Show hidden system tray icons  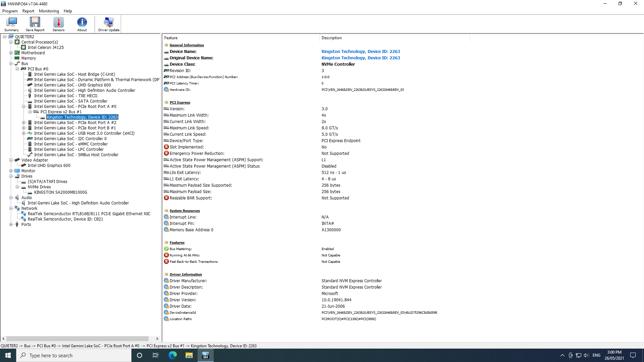click(562, 355)
